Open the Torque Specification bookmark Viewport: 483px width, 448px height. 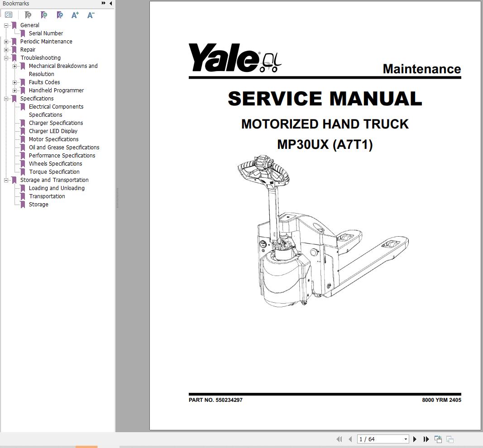pos(54,172)
